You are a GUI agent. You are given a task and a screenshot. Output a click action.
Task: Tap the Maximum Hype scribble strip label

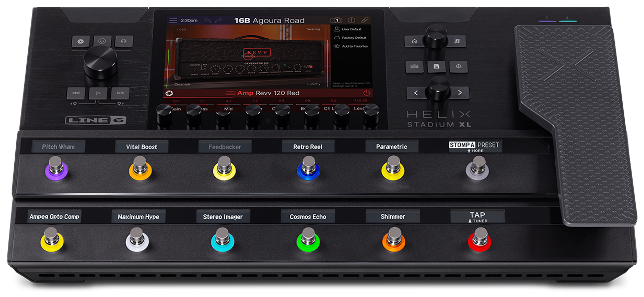point(139,217)
